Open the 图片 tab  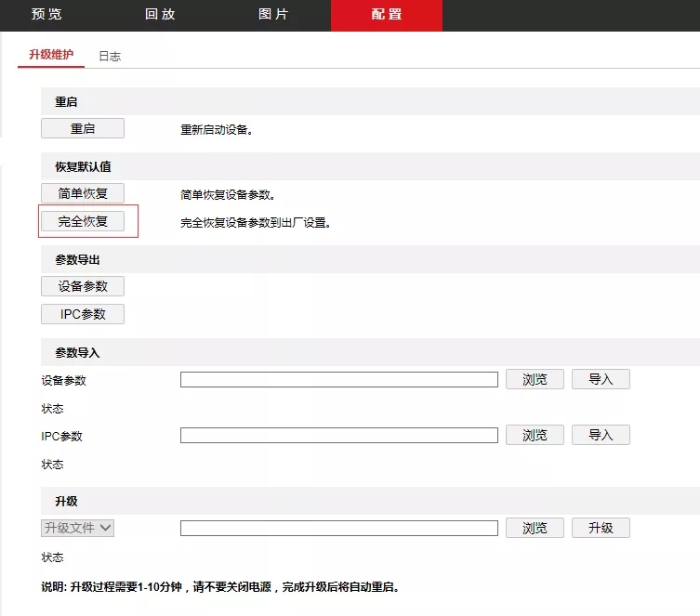pos(273,14)
